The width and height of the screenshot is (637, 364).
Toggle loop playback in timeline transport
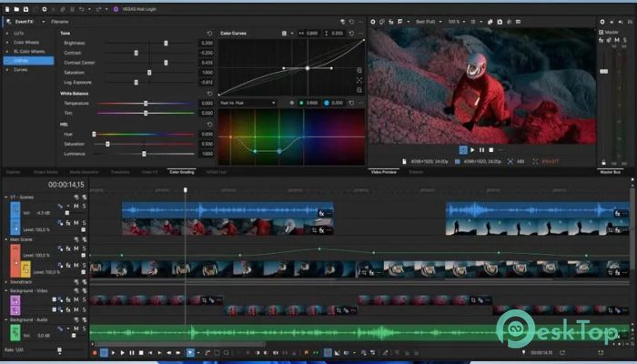click(104, 353)
